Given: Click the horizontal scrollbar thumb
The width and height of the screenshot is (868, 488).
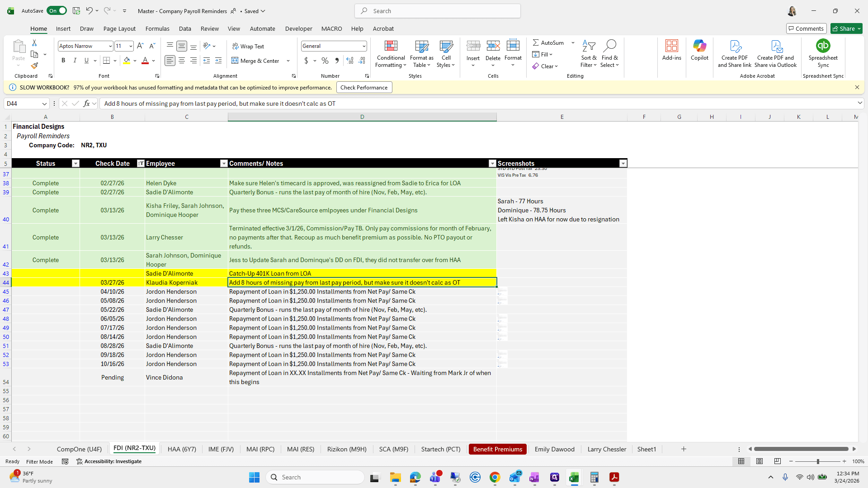Looking at the screenshot, I should pyautogui.click(x=801, y=449).
